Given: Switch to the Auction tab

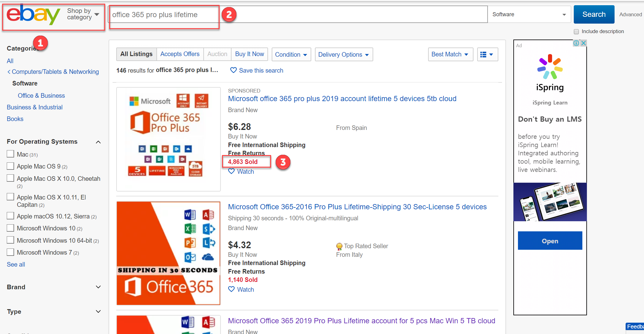Looking at the screenshot, I should 217,54.
